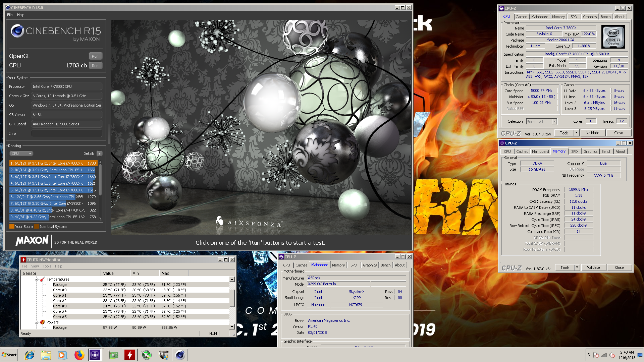Switch to Caches tab in top CPU-Z

click(521, 17)
